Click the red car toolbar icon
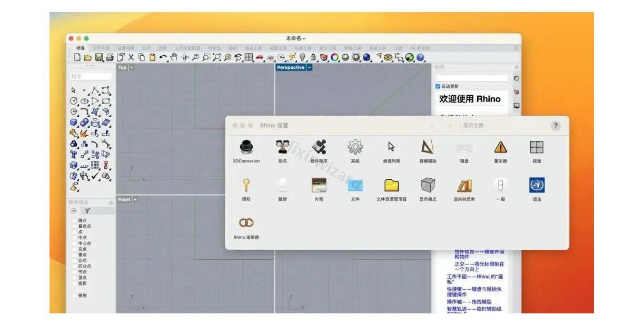The image size is (644, 326). point(259,57)
